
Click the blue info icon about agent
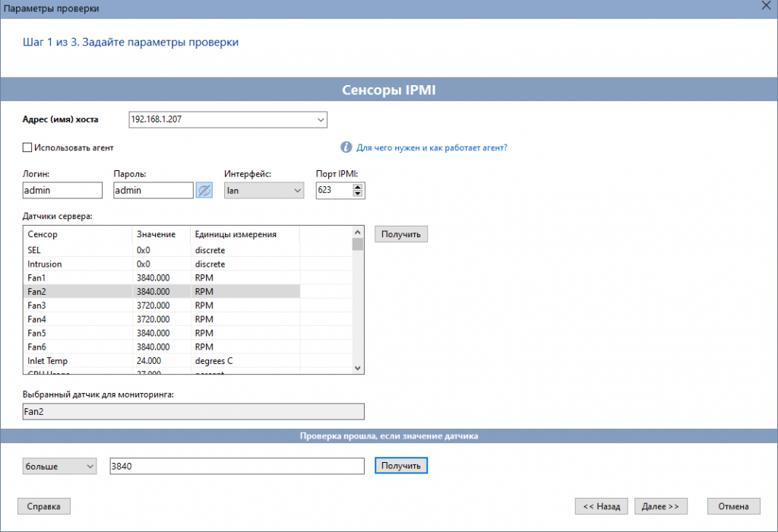[346, 147]
